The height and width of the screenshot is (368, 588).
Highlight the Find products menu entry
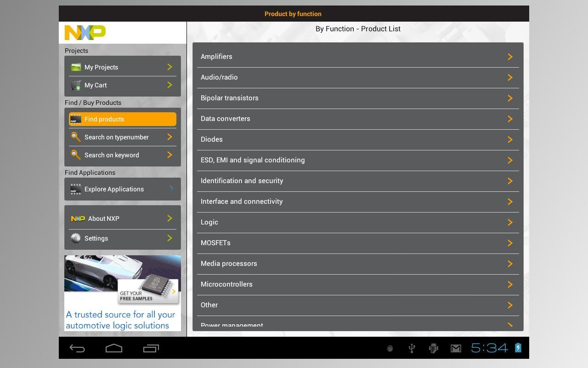pyautogui.click(x=123, y=119)
